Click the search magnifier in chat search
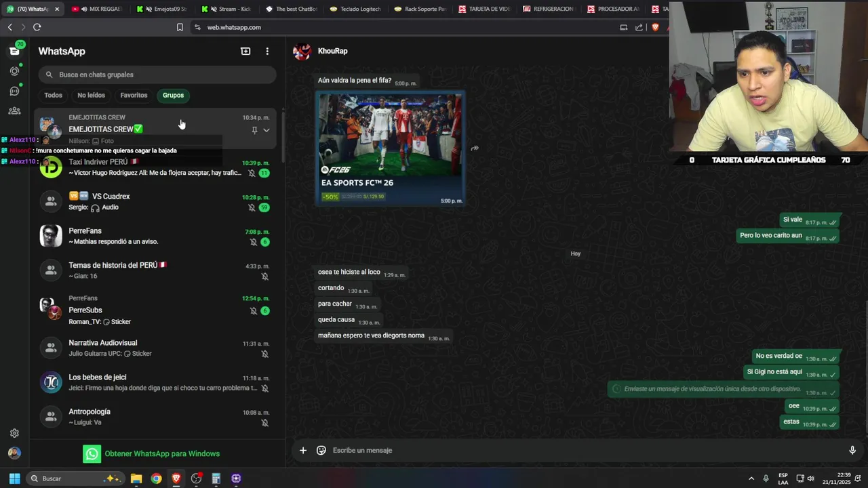 pos(49,75)
